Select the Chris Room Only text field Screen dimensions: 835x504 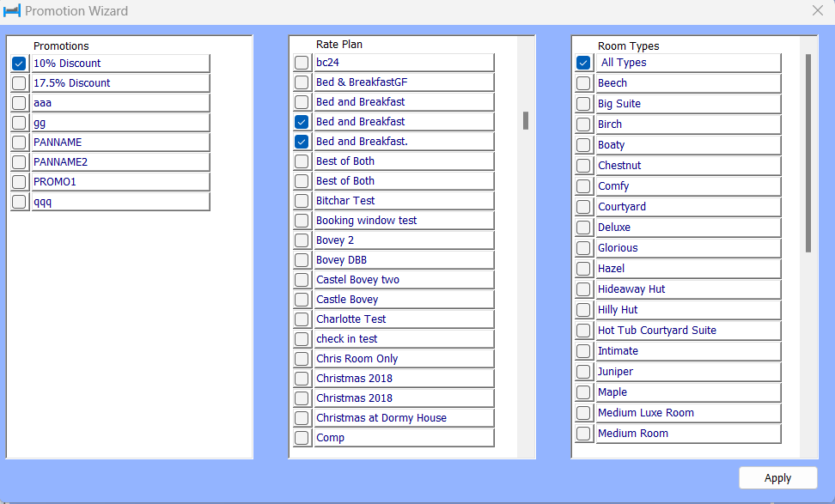[404, 359]
